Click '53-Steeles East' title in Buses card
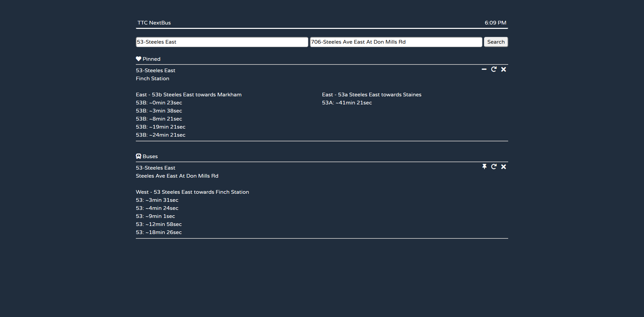 [156, 168]
